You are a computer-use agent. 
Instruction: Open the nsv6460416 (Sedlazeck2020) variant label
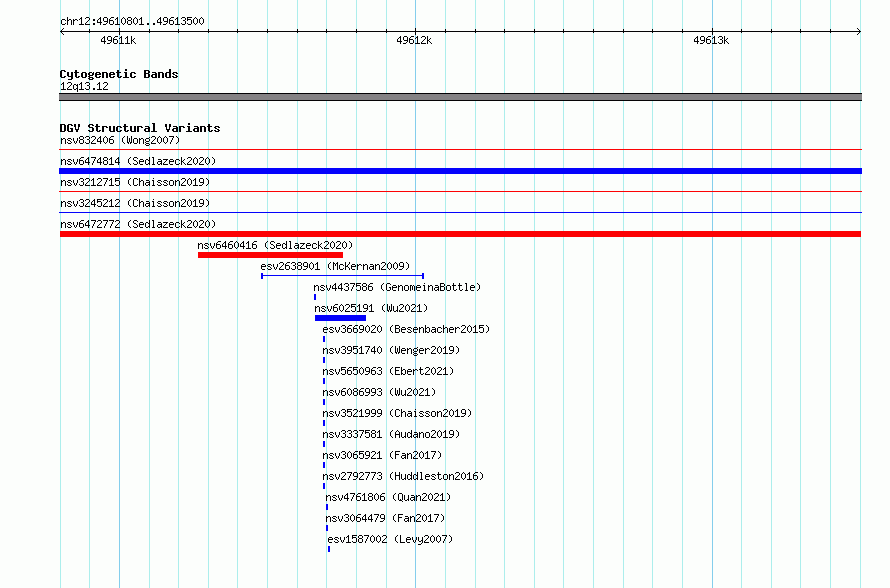click(275, 245)
